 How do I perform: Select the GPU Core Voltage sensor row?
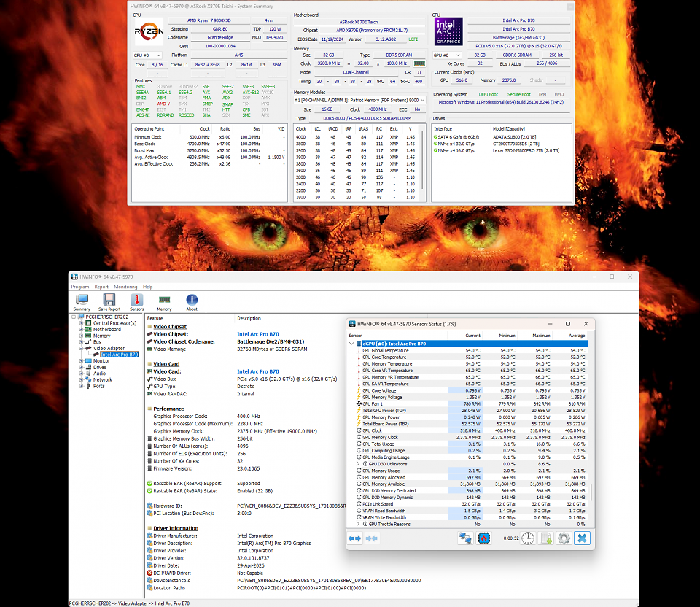[x=468, y=390]
